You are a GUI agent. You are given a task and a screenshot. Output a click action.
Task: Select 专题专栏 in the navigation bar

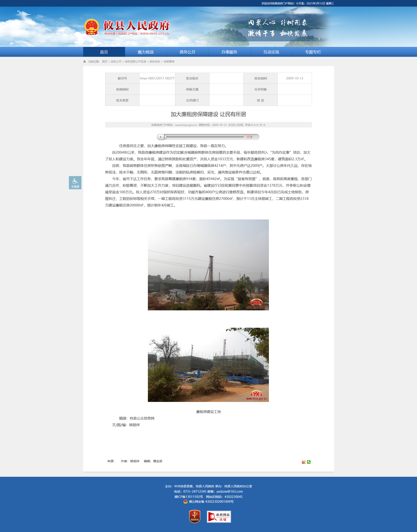point(313,52)
